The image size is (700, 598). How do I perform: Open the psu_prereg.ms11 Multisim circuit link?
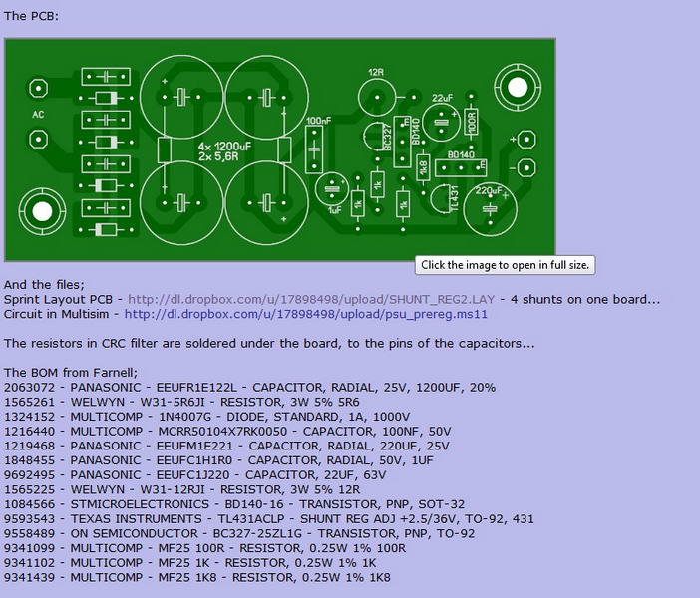[305, 314]
